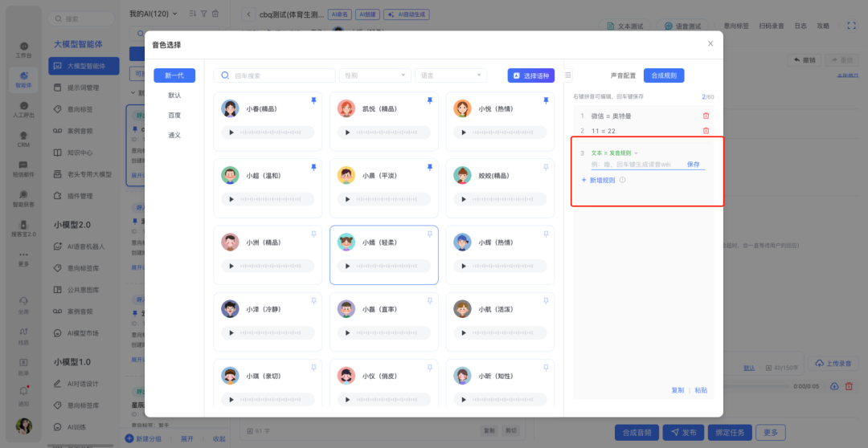Open the 性别 dropdown filter

click(x=375, y=75)
